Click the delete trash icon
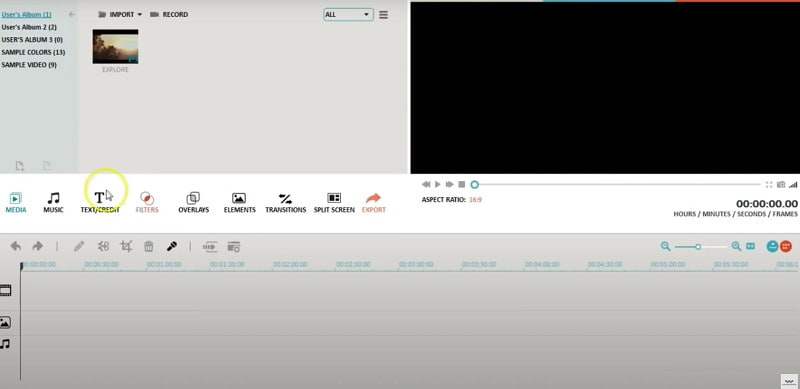The height and width of the screenshot is (389, 800). [148, 247]
